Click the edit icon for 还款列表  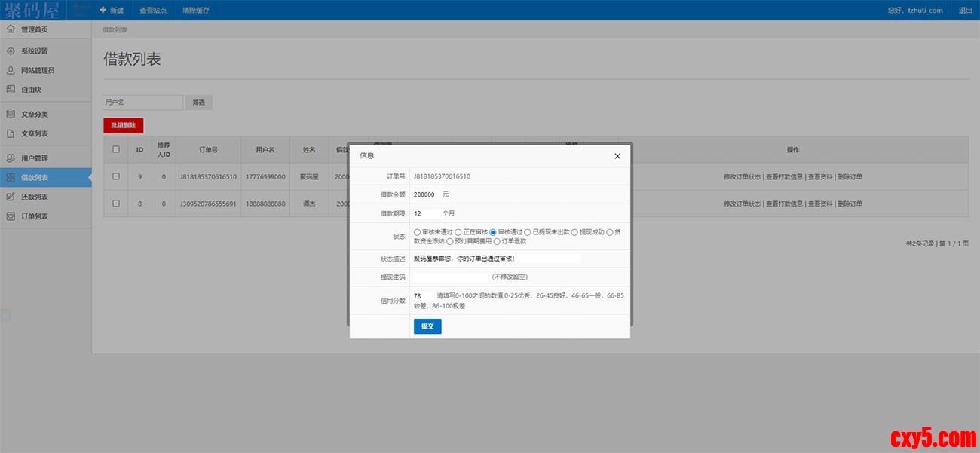tap(11, 197)
